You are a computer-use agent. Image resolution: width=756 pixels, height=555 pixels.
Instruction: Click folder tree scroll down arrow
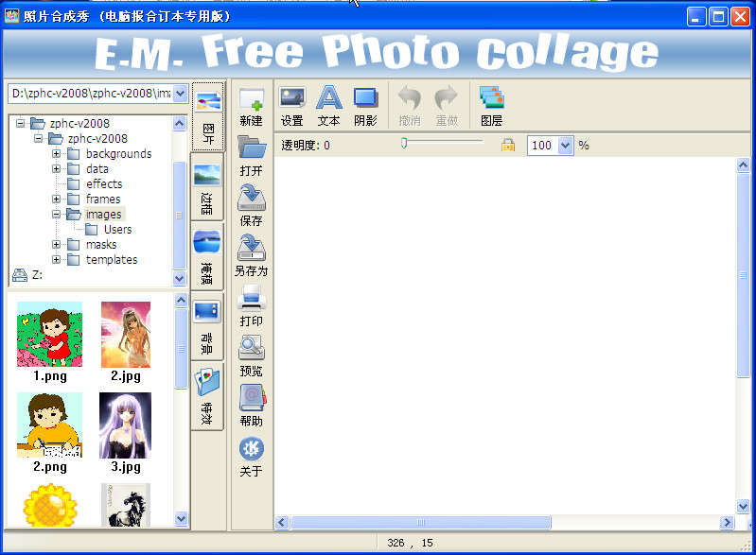180,278
